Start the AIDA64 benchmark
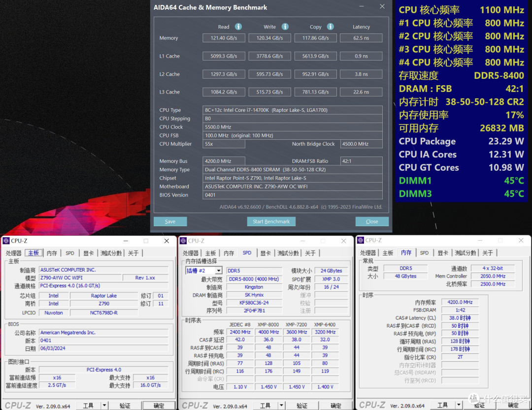 click(x=271, y=221)
